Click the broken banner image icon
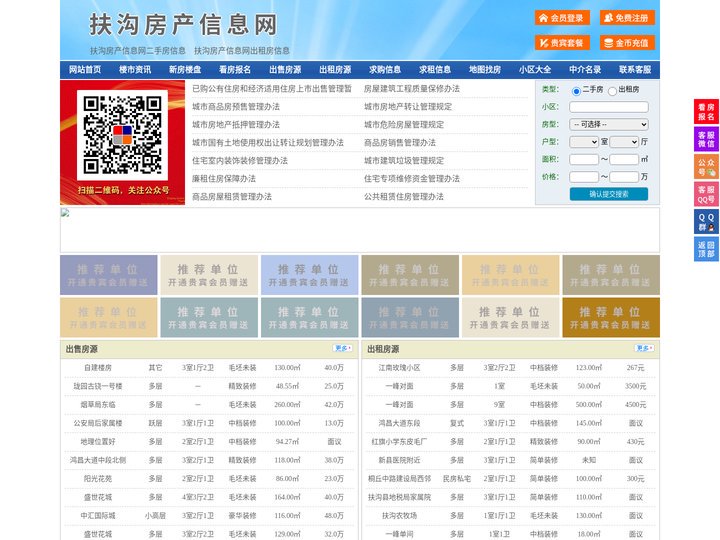This screenshot has width=720, height=540. [x=65, y=213]
